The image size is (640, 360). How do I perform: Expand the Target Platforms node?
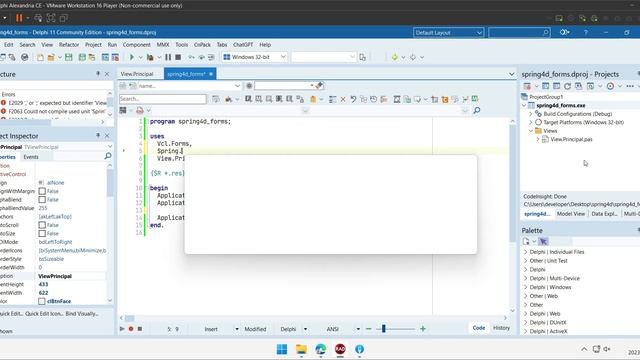(531, 122)
